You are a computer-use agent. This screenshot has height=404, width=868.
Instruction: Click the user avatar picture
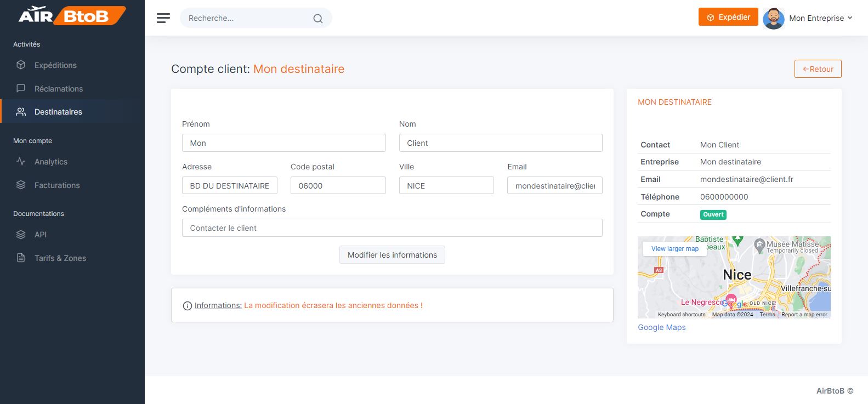click(x=773, y=18)
